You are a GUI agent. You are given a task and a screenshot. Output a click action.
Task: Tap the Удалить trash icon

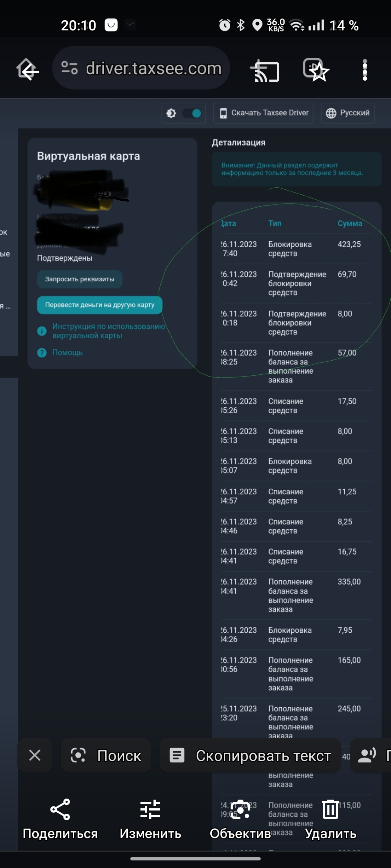click(331, 809)
